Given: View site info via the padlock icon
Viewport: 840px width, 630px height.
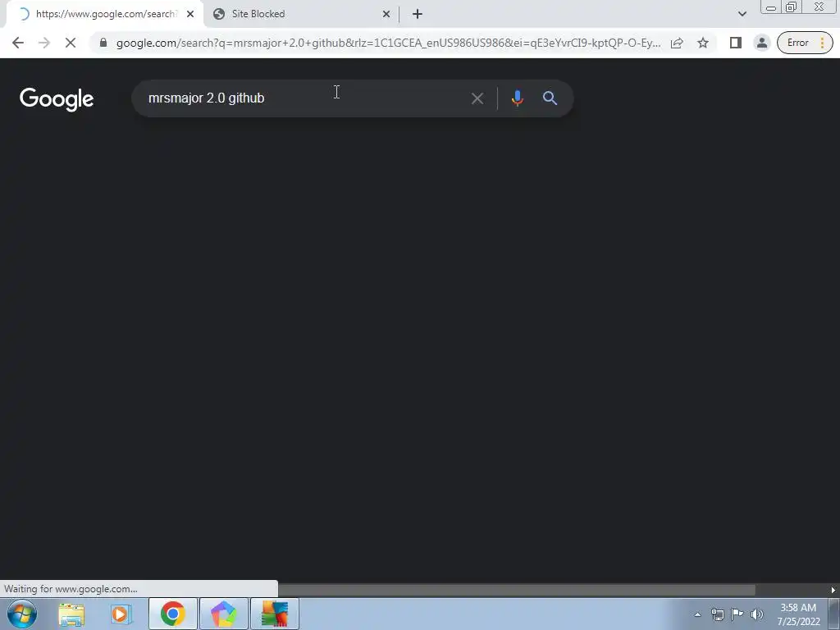Looking at the screenshot, I should point(103,43).
